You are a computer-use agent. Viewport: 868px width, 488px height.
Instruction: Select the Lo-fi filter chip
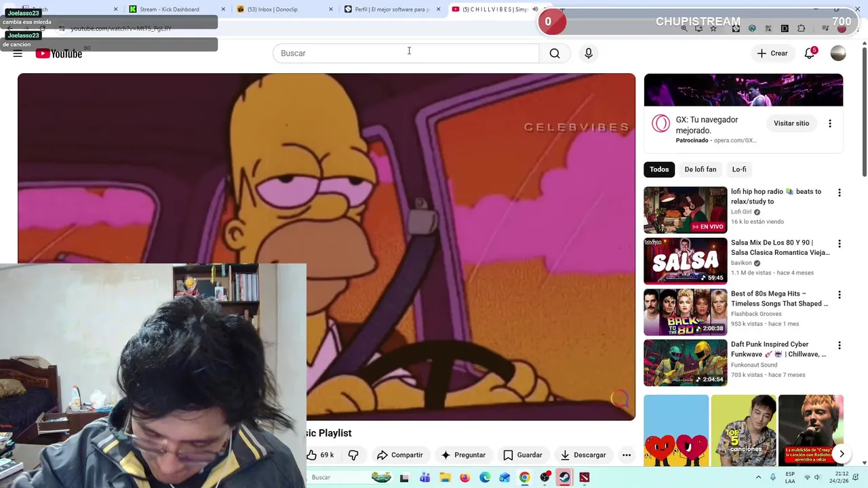[x=739, y=169]
